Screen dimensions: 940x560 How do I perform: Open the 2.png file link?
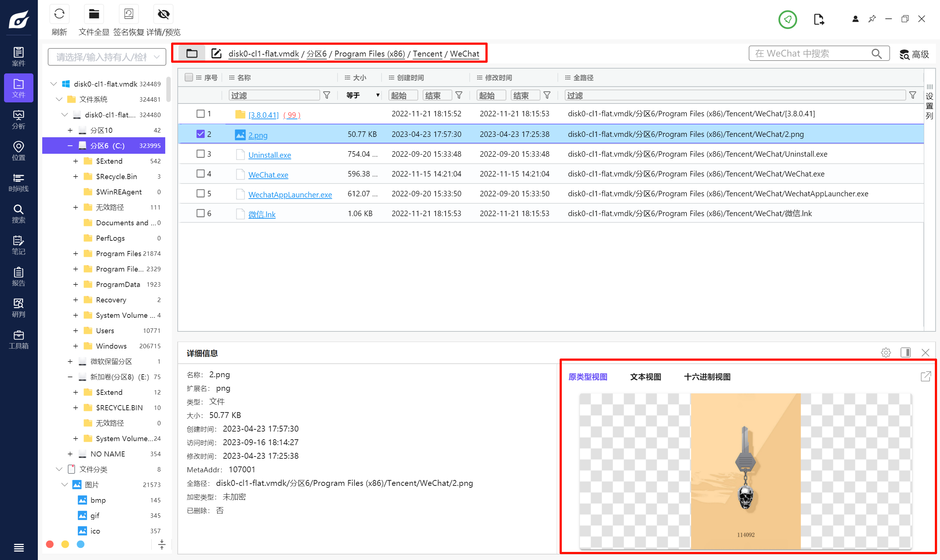(x=258, y=135)
